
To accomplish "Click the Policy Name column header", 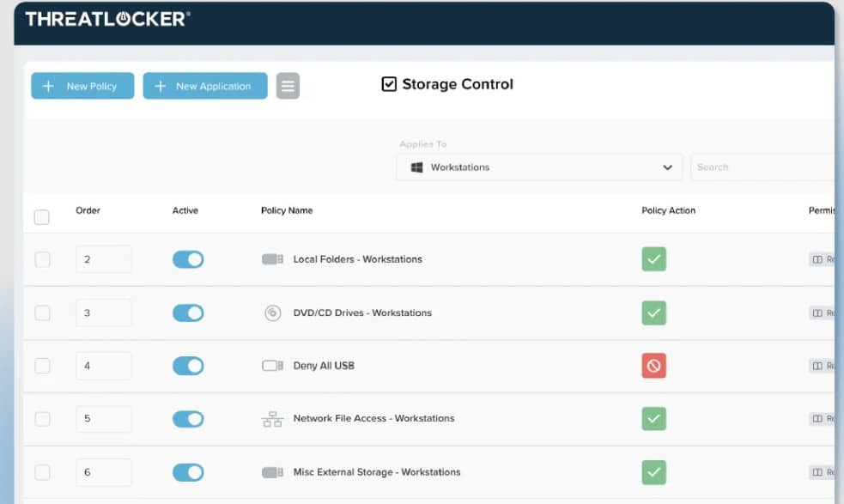I will (287, 210).
